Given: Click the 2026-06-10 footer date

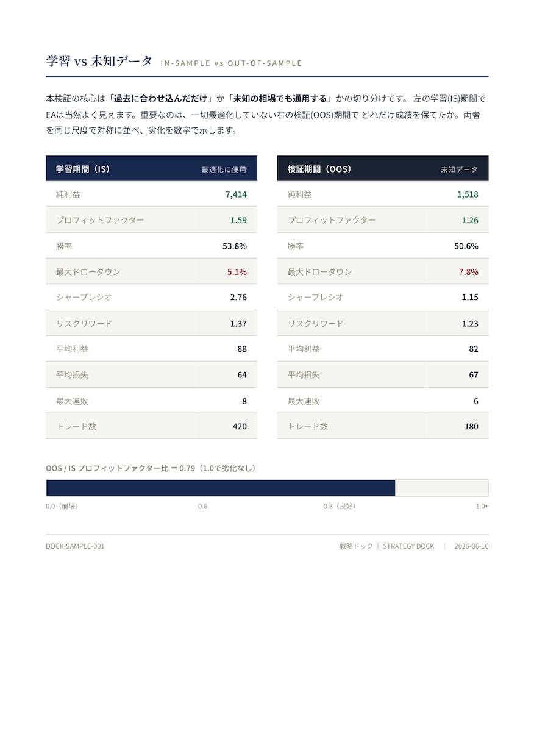Looking at the screenshot, I should pos(471,546).
